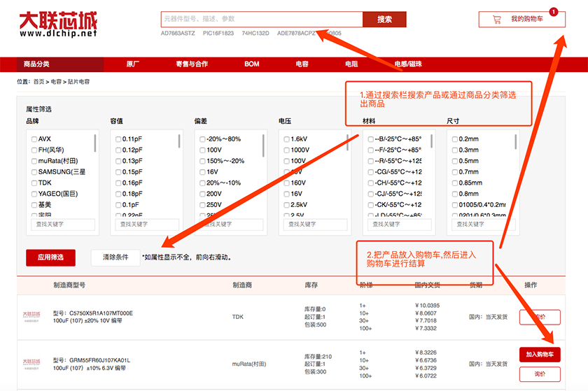Open the TDK product brand thumbnail
The width and height of the screenshot is (588, 391).
pos(32,317)
